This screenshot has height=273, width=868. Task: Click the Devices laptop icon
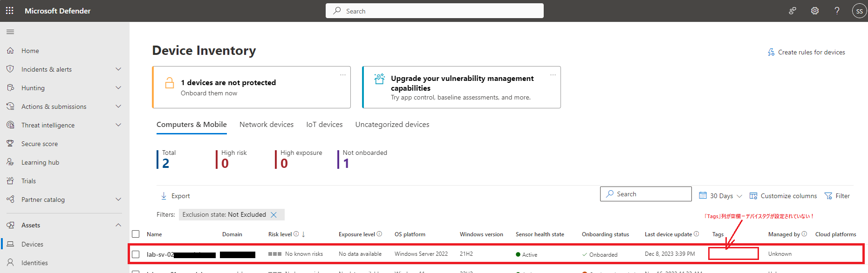[x=10, y=244]
